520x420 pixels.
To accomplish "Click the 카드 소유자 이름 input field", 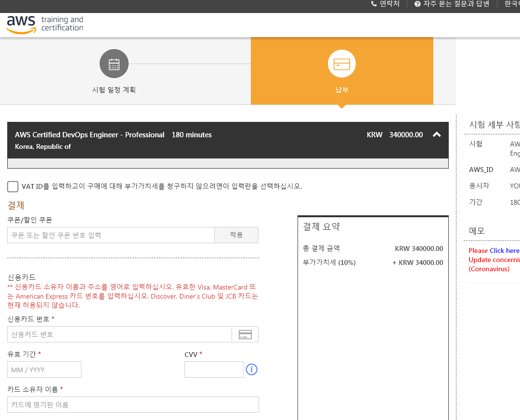I will (133, 405).
